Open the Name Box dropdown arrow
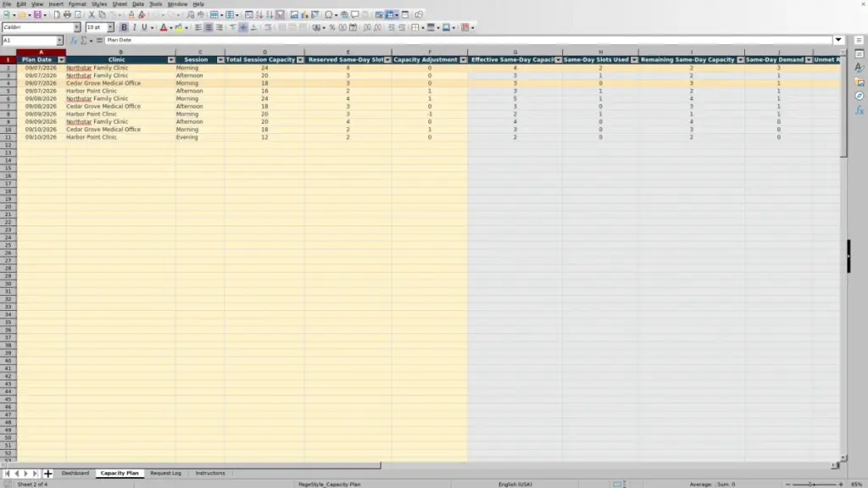This screenshot has height=488, width=868. [59, 41]
